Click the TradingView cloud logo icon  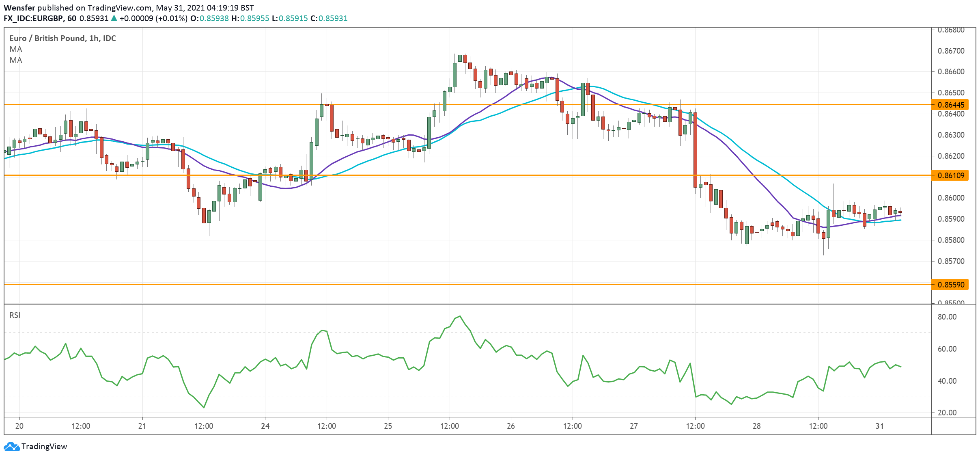(x=11, y=447)
